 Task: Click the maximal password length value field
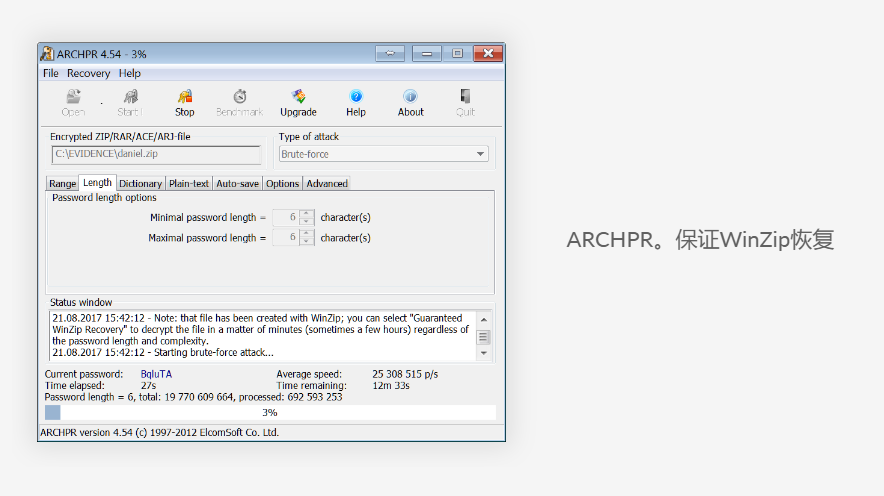(x=286, y=237)
